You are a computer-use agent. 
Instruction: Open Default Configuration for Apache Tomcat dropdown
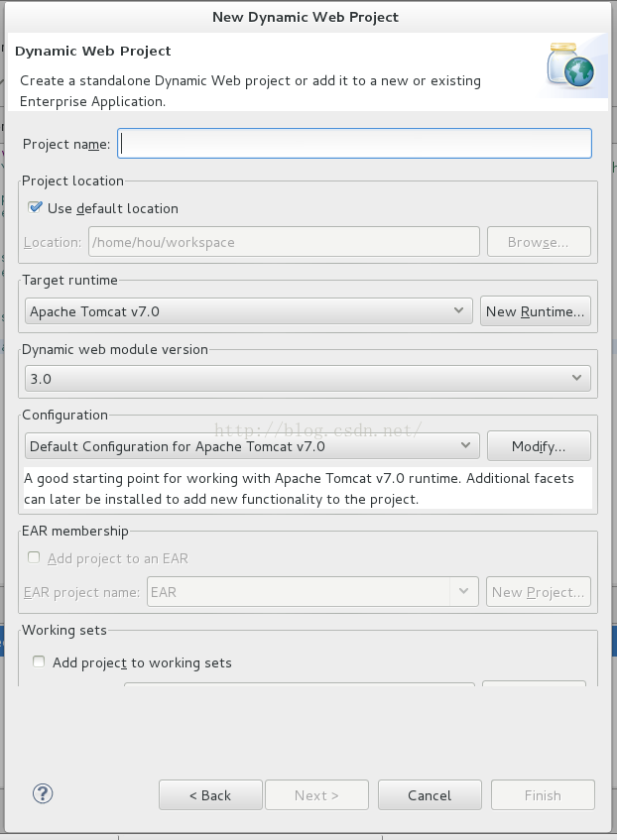click(x=252, y=446)
